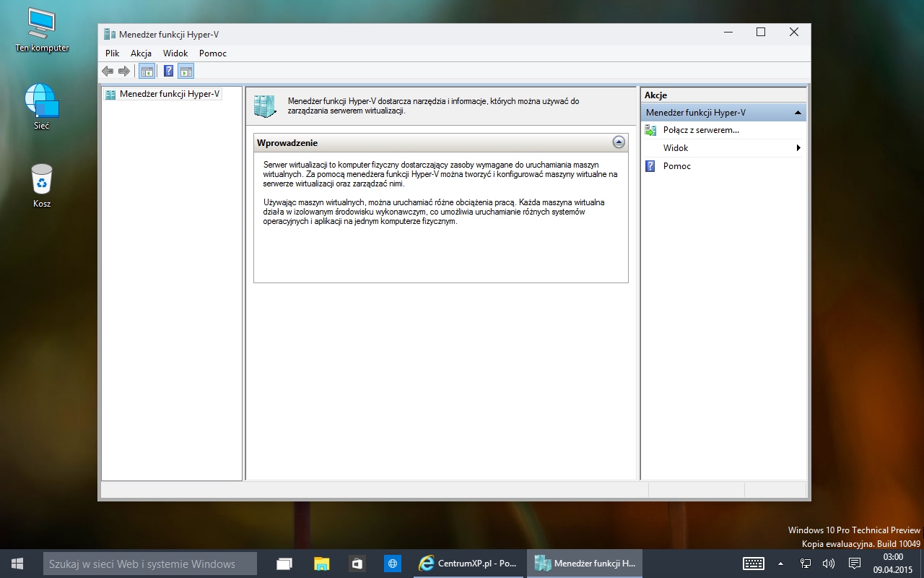Image resolution: width=924 pixels, height=578 pixels.
Task: Select the Sieć desktop icon
Action: (41, 107)
